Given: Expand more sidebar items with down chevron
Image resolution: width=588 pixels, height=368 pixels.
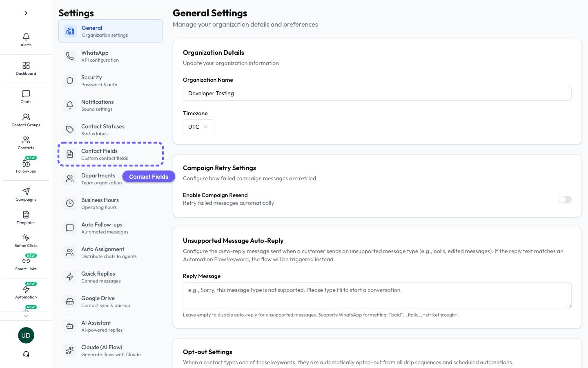Looking at the screenshot, I should pyautogui.click(x=26, y=316).
